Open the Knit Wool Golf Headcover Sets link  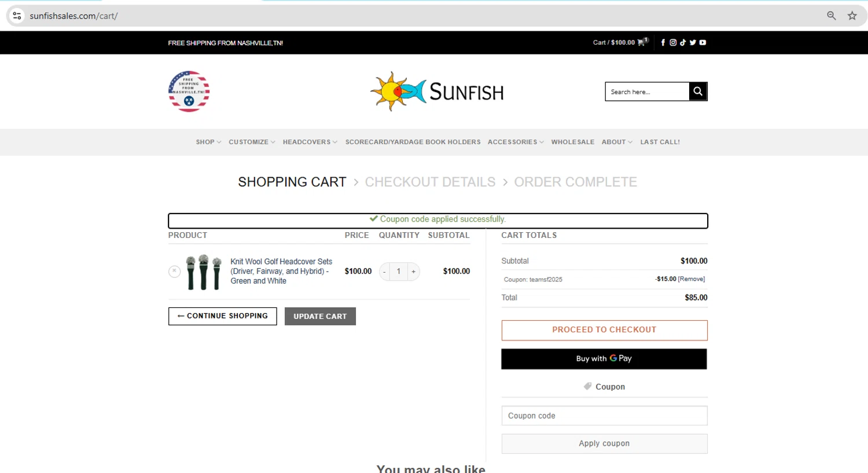coord(281,271)
